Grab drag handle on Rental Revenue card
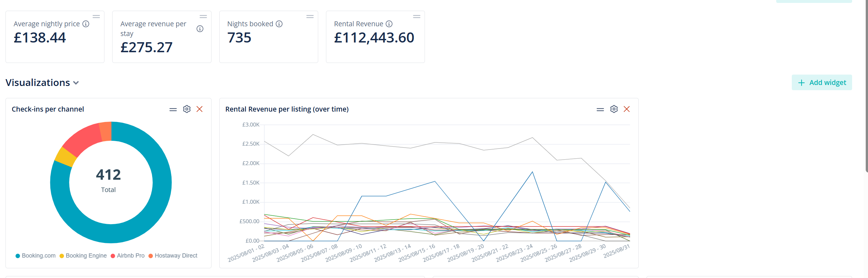 (416, 17)
